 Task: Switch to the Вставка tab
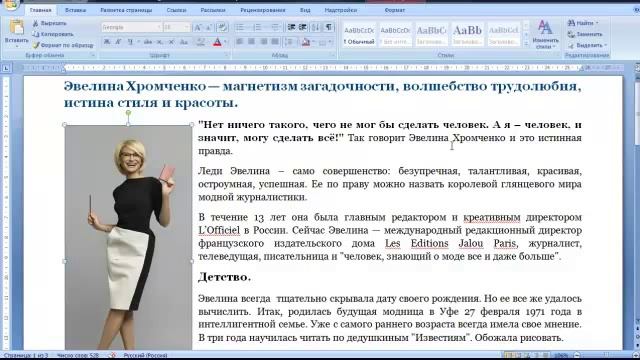click(x=76, y=10)
